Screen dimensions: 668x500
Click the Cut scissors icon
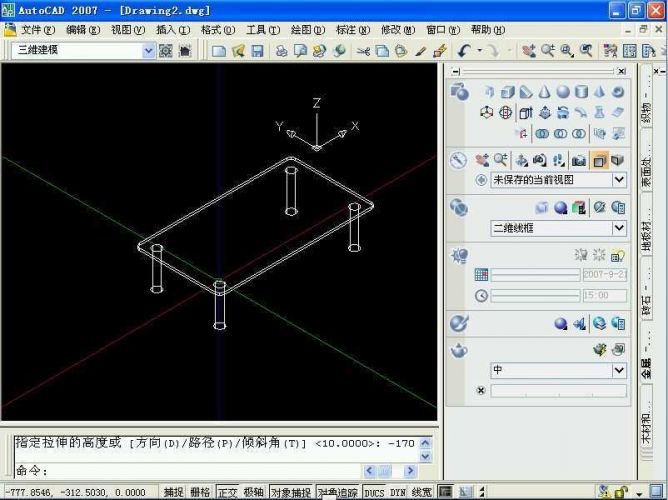tap(363, 50)
